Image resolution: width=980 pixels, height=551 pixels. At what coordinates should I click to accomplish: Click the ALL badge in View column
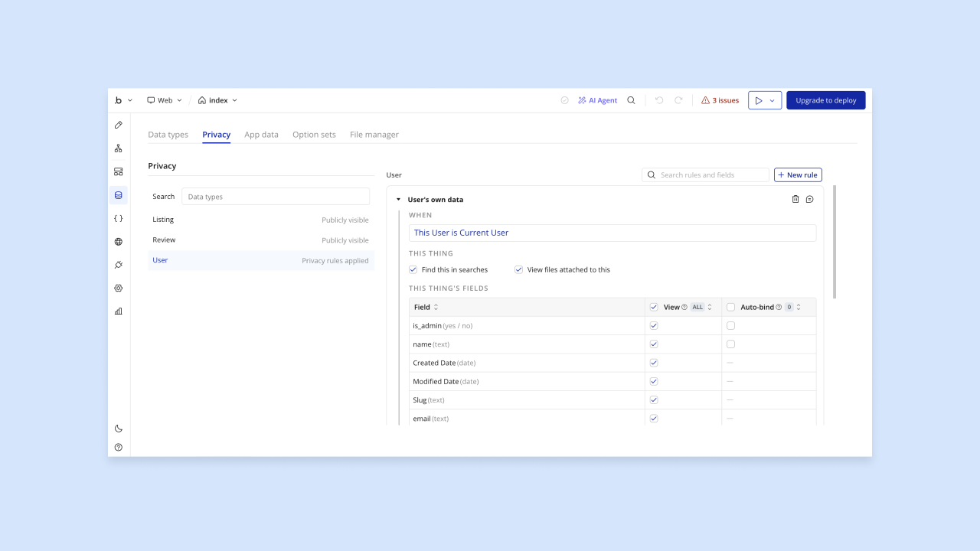[697, 307]
